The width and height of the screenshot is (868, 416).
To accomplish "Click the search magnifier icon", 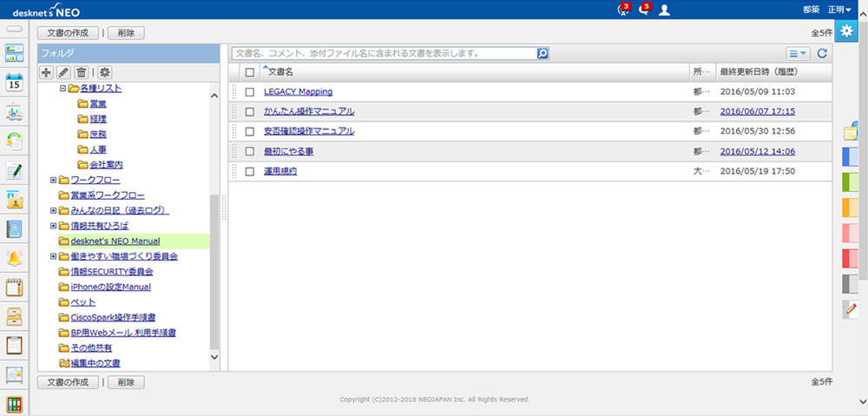I will pyautogui.click(x=542, y=53).
